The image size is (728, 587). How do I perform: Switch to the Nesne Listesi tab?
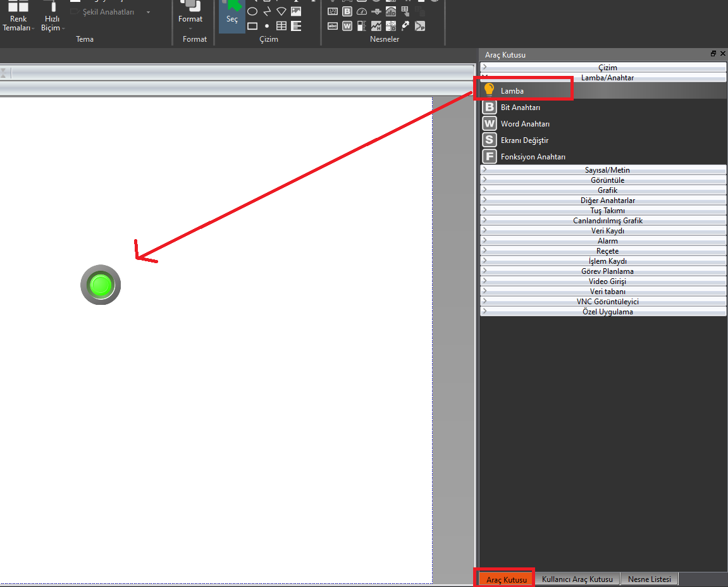tap(650, 579)
